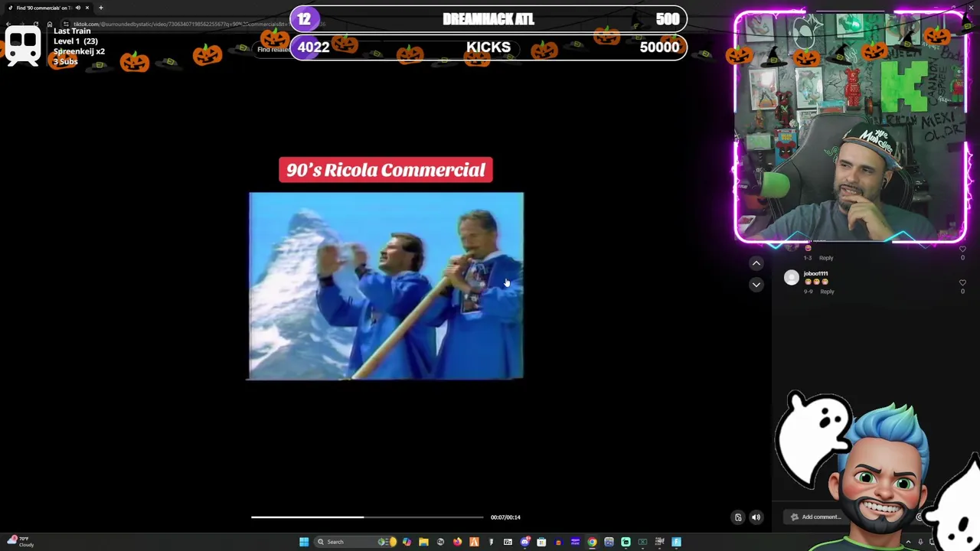
Task: Click the browser home button
Action: [x=50, y=24]
